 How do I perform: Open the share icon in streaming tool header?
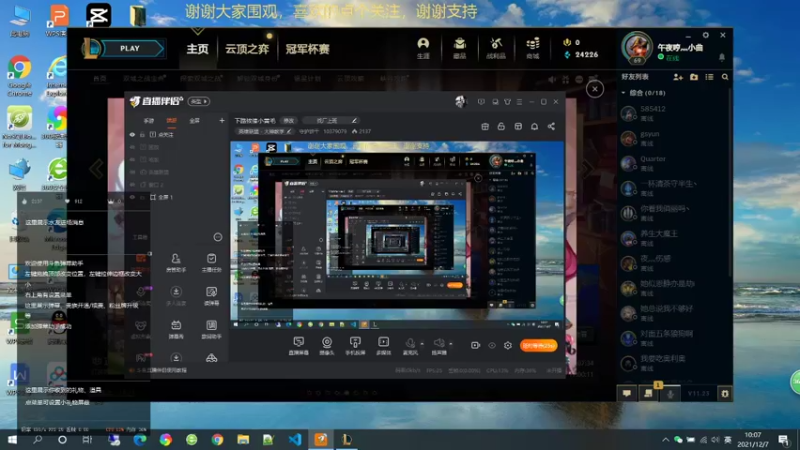point(551,126)
